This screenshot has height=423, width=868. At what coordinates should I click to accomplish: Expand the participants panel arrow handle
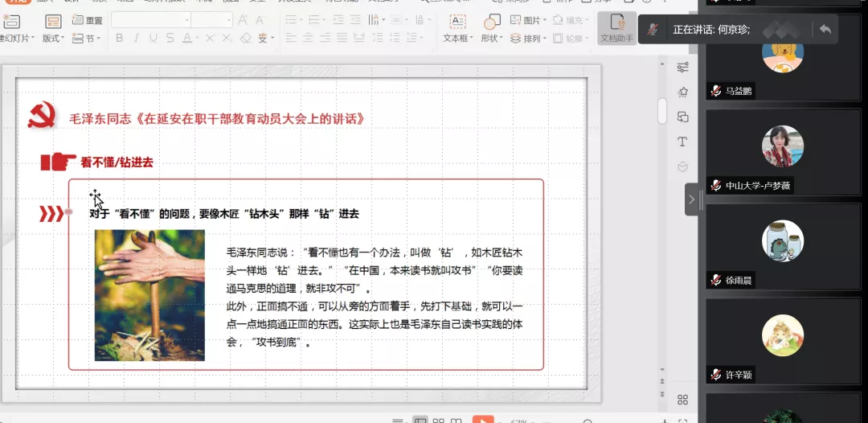point(691,199)
